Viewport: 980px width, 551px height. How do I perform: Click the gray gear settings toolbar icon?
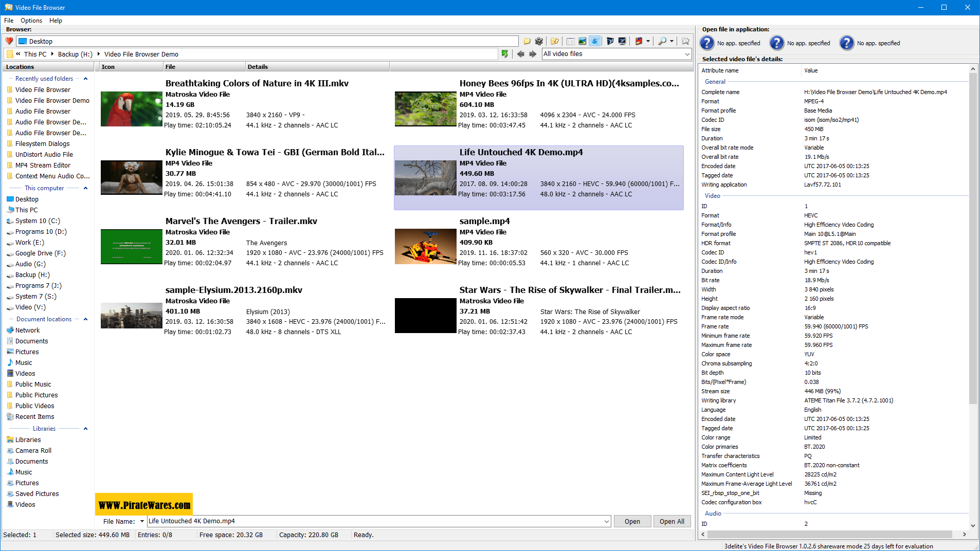[539, 41]
